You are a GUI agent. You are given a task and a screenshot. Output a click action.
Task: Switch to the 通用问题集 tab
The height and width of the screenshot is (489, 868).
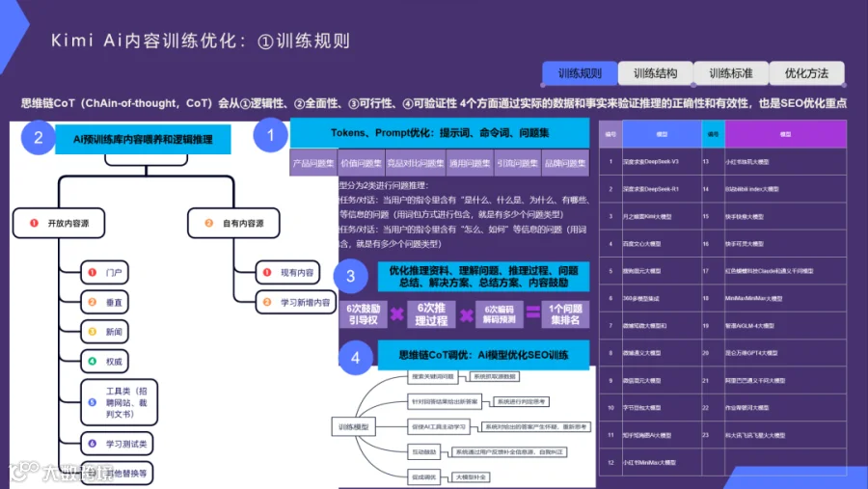click(470, 163)
